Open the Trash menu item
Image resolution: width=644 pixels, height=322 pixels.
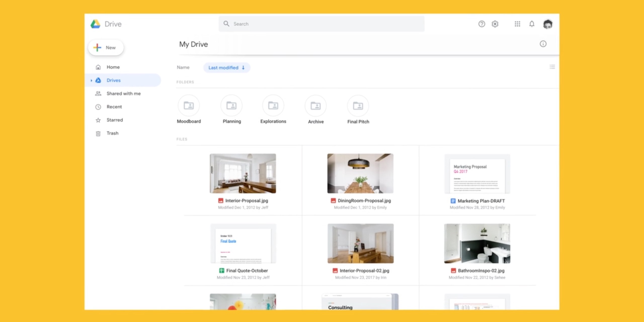112,133
